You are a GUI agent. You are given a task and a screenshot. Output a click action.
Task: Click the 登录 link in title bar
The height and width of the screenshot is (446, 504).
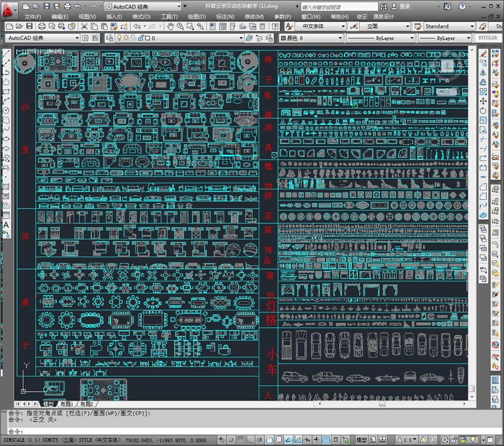406,7
